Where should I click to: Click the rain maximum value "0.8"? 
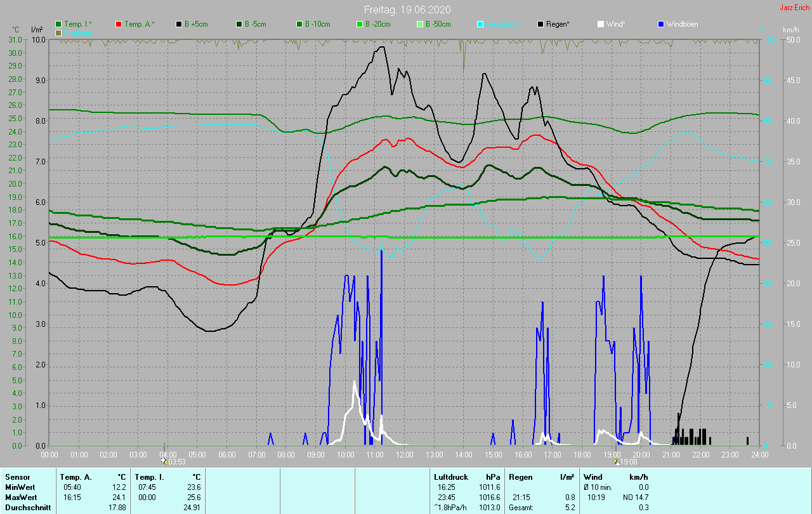click(x=570, y=498)
